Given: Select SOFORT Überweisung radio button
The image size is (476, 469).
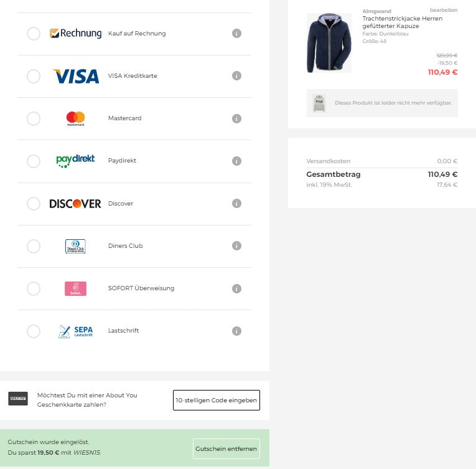Looking at the screenshot, I should [34, 288].
